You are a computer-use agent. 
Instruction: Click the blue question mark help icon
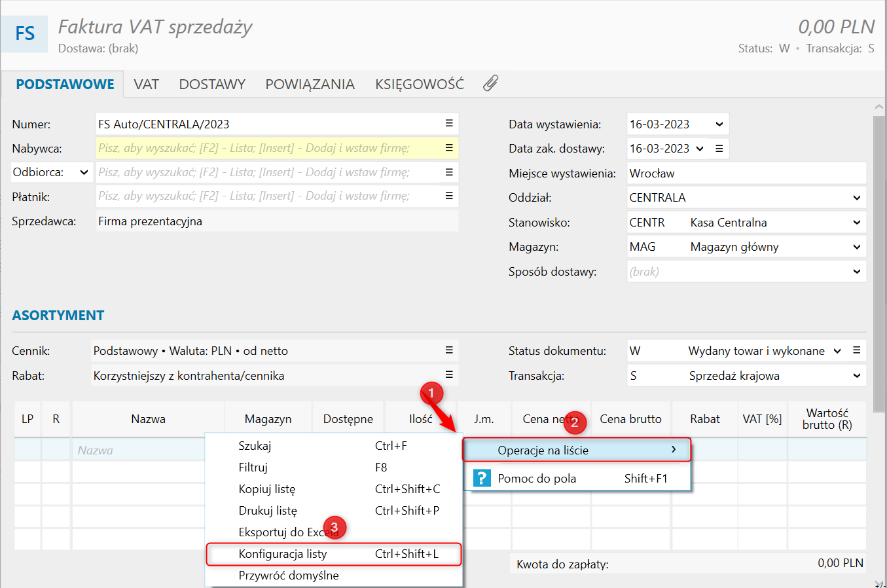pyautogui.click(x=482, y=478)
